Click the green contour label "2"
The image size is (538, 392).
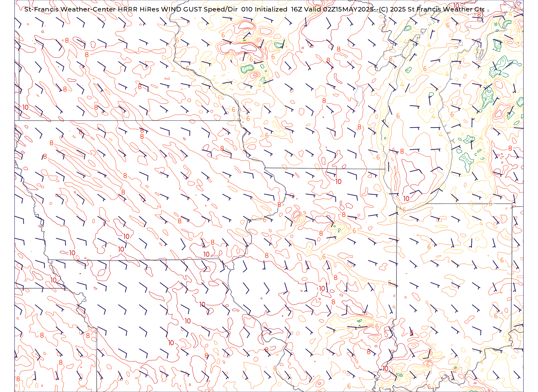(x=500, y=73)
